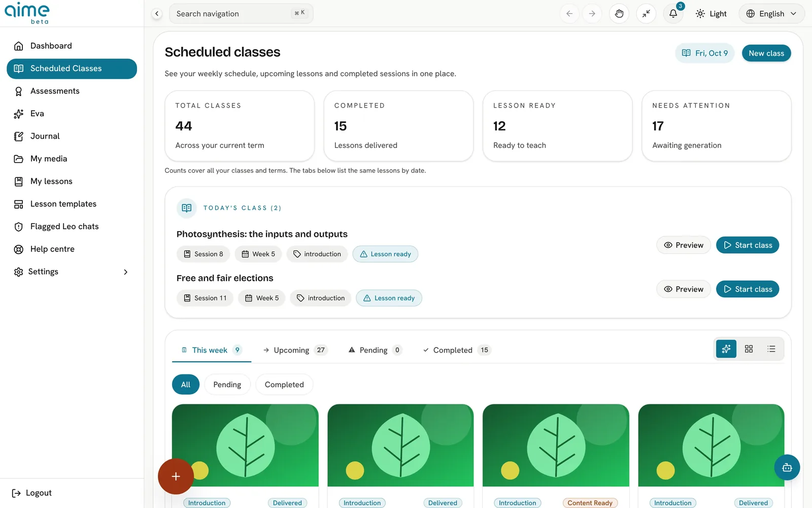The width and height of the screenshot is (812, 508).
Task: Open Flagged Leo chats
Action: point(72,227)
